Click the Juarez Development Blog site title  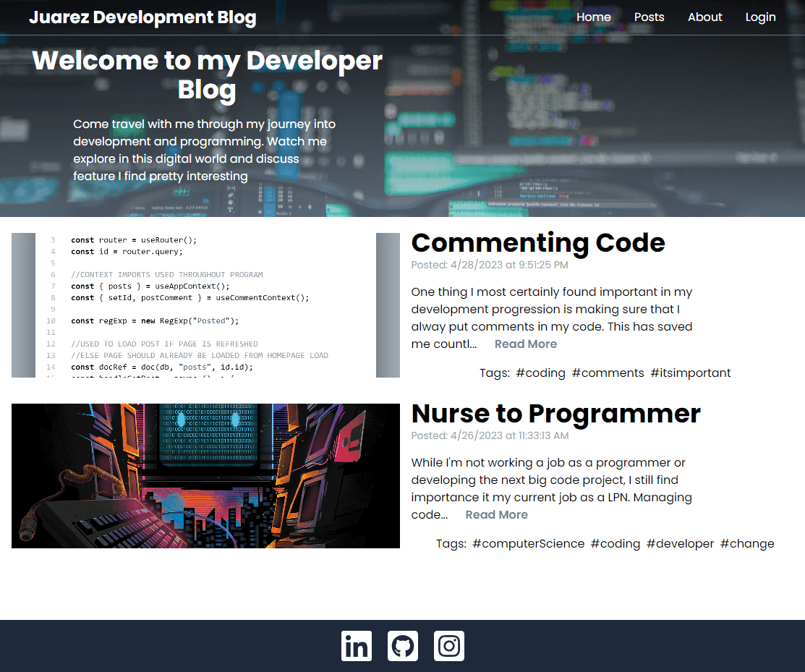142,17
